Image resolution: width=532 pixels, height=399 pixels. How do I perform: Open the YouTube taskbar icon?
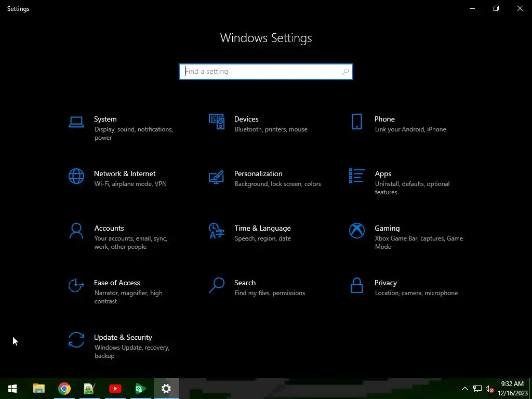tap(115, 389)
